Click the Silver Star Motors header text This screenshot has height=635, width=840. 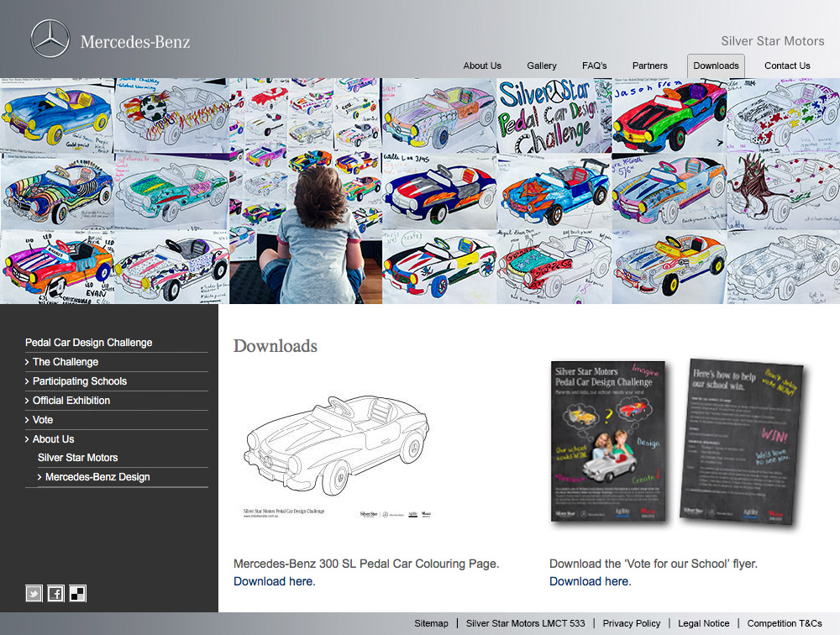click(772, 41)
